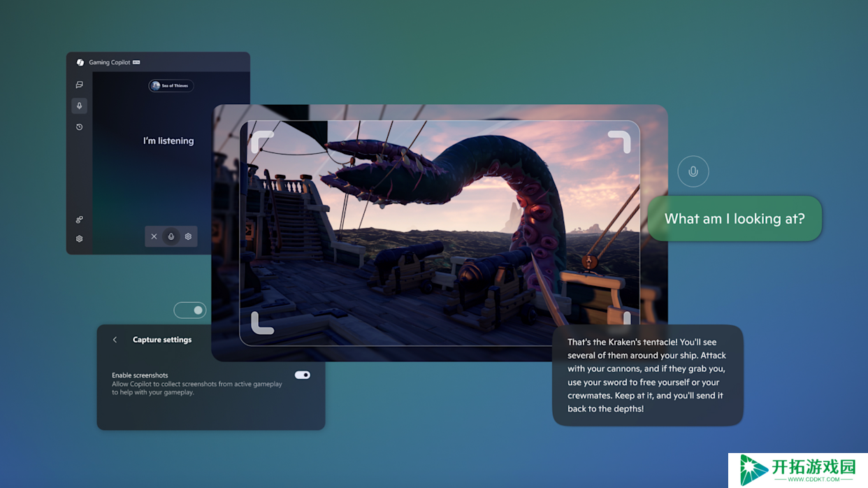868x488 pixels.
Task: Open the chat icon in Gaming Copilot sidebar
Action: point(79,85)
